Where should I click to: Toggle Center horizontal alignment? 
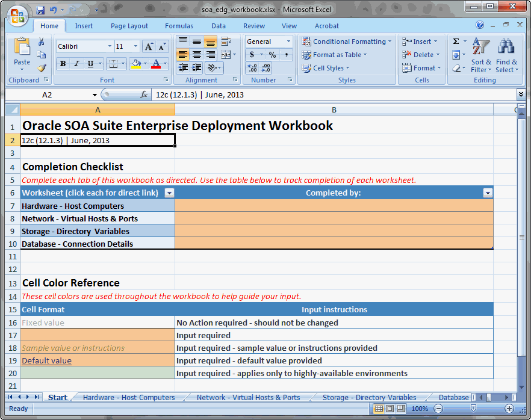tap(197, 55)
